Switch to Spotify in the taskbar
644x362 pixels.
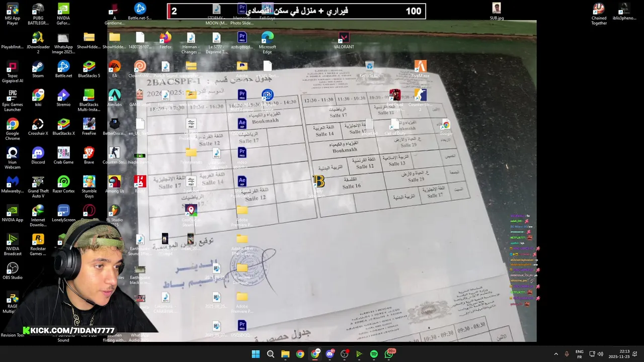pos(374,354)
